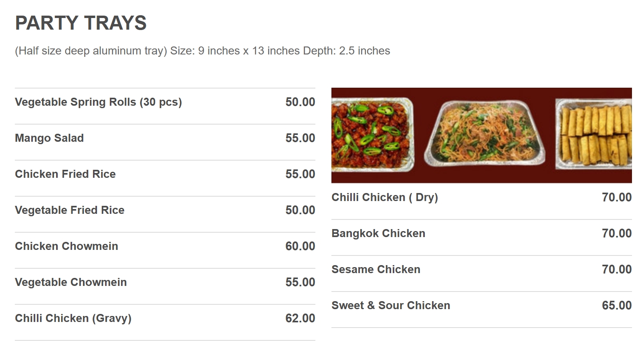Open Chilli Chicken (Gravy) item
The height and width of the screenshot is (352, 644).
point(73,318)
